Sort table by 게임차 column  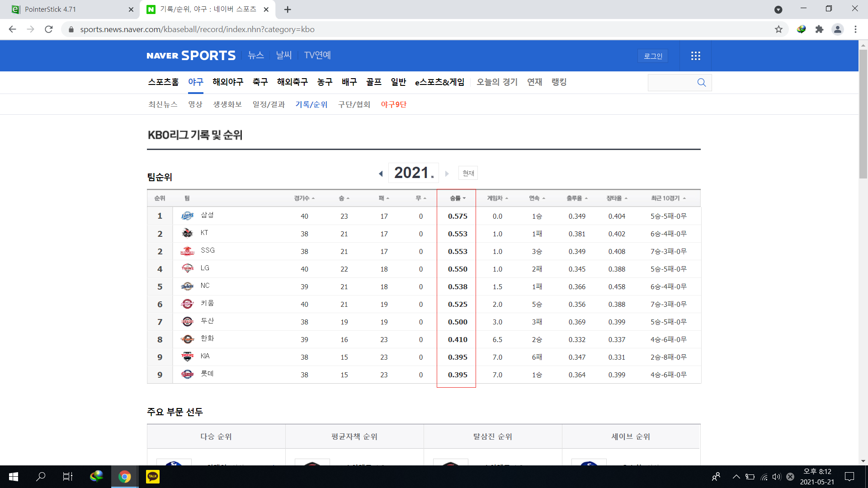pos(497,198)
